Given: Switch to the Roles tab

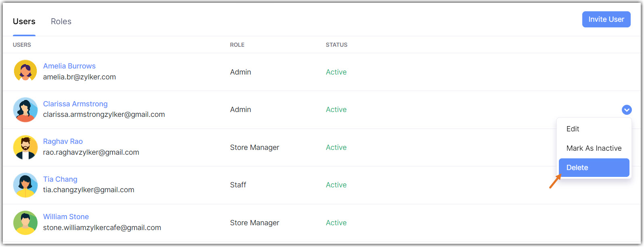Looking at the screenshot, I should tap(61, 22).
